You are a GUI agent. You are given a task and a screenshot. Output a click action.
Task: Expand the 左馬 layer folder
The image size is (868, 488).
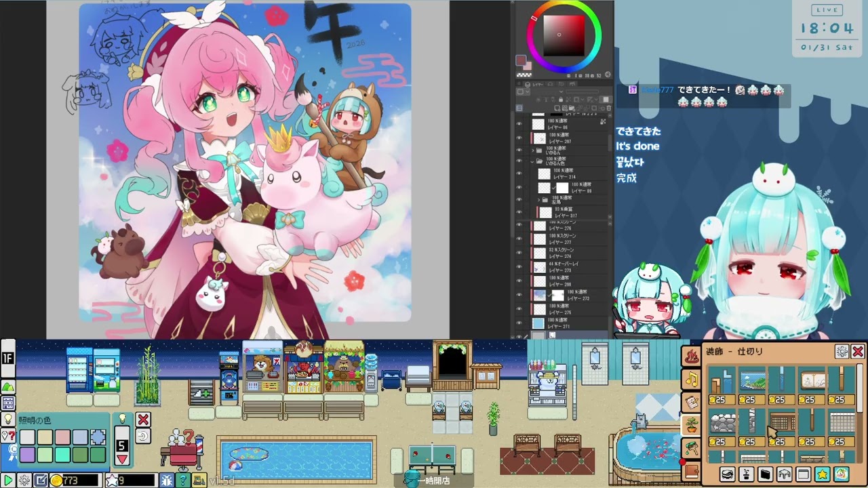click(x=539, y=200)
